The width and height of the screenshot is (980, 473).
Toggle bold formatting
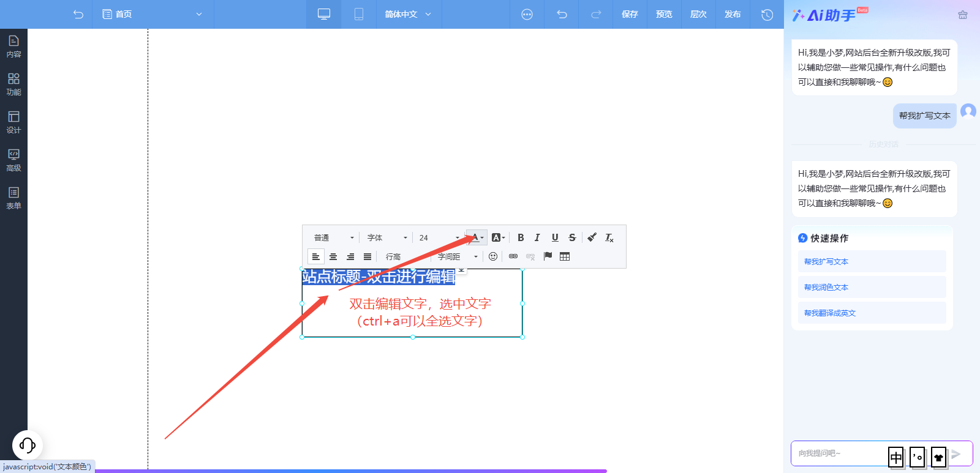[x=521, y=237]
